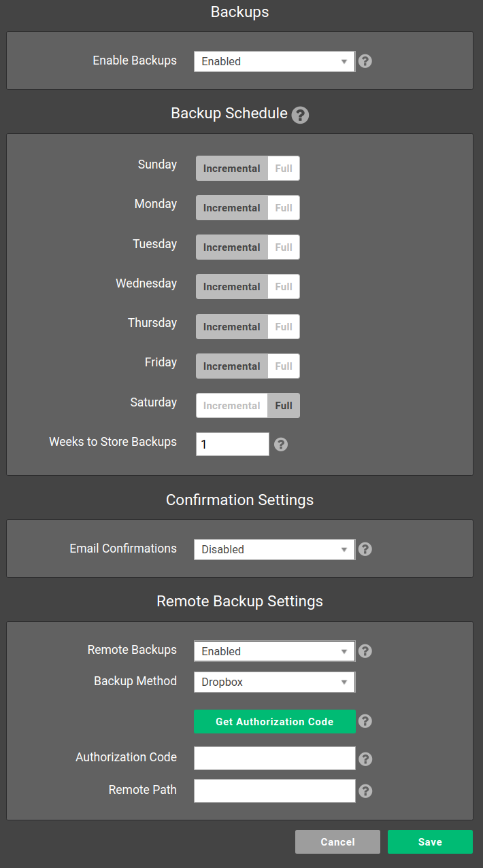View help for Remote Backups setting
Screen dimensions: 483x868
(x=365, y=651)
